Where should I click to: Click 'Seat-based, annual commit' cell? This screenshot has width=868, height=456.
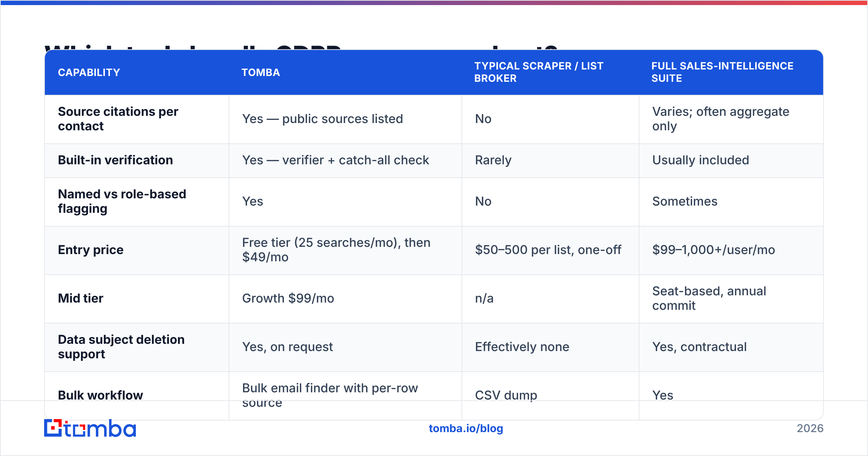point(709,298)
